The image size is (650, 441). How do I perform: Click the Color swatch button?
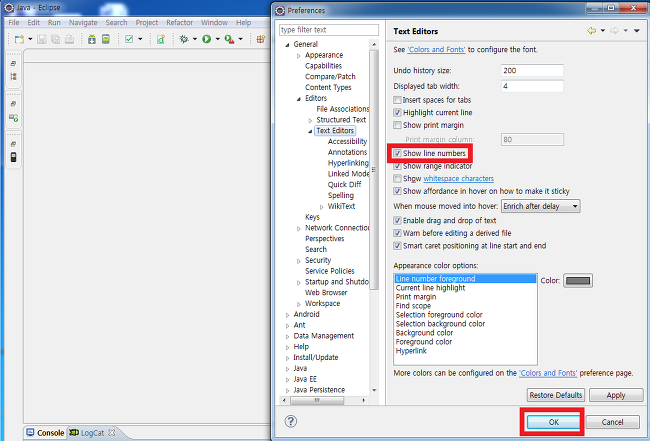[x=578, y=281]
